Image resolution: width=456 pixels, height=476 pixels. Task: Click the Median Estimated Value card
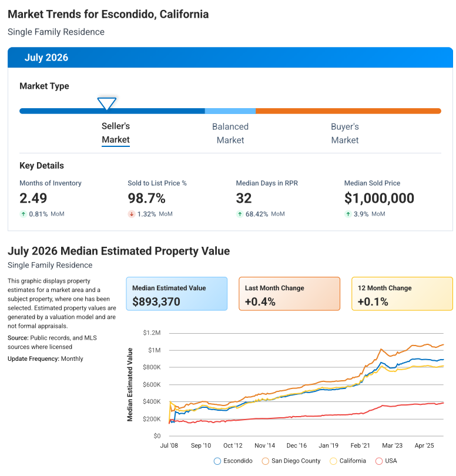(x=177, y=294)
